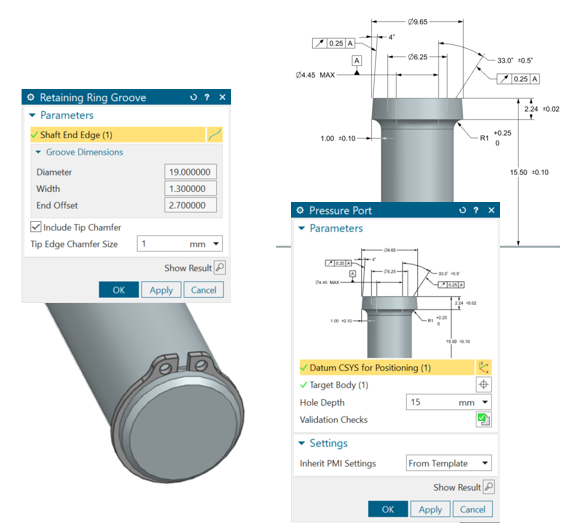The width and height of the screenshot is (565, 530).
Task: Open Inherit PMI Settings dropdown
Action: [x=449, y=463]
